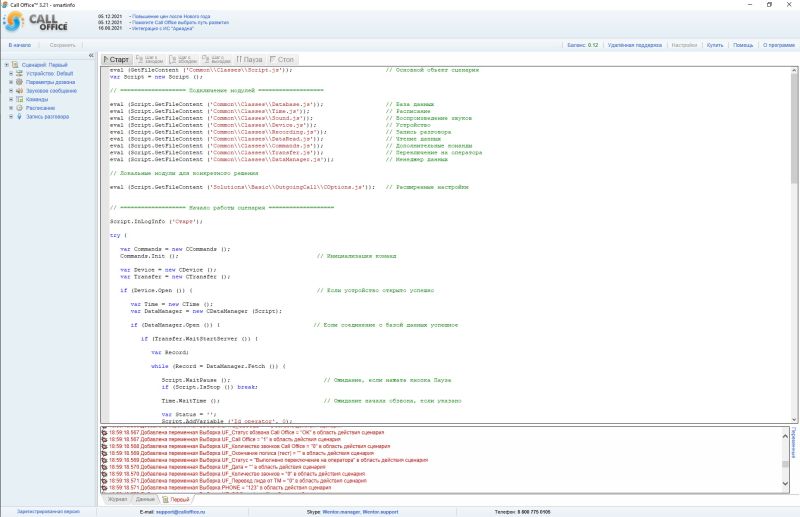Click the step-over debug button

coord(182,59)
